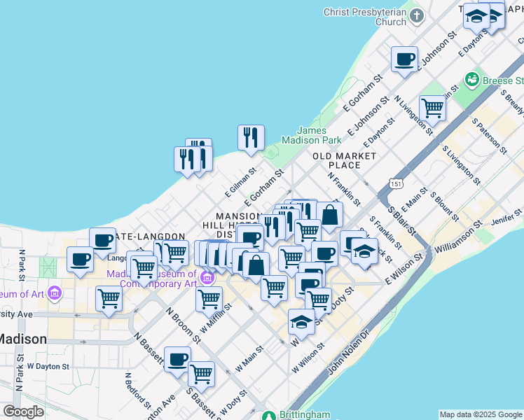Click the Old Market Place neighborhood label
The height and width of the screenshot is (420, 524).
tap(344, 160)
